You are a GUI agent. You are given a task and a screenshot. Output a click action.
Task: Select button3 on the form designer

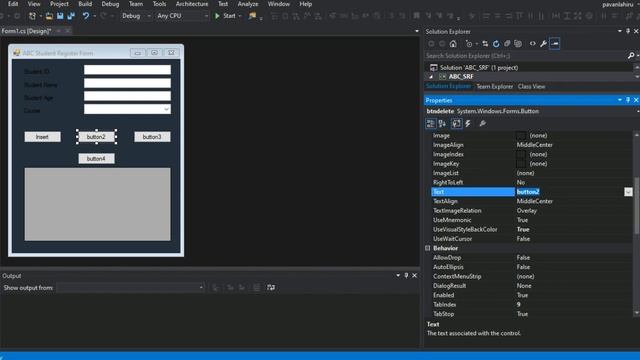152,137
